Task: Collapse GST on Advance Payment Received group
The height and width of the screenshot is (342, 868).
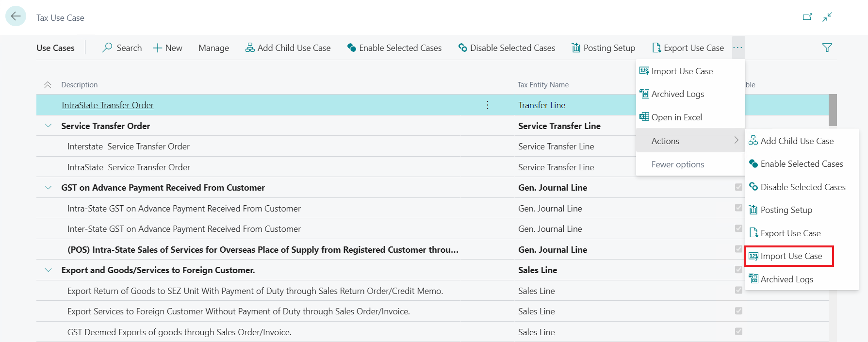Action: pos(48,188)
